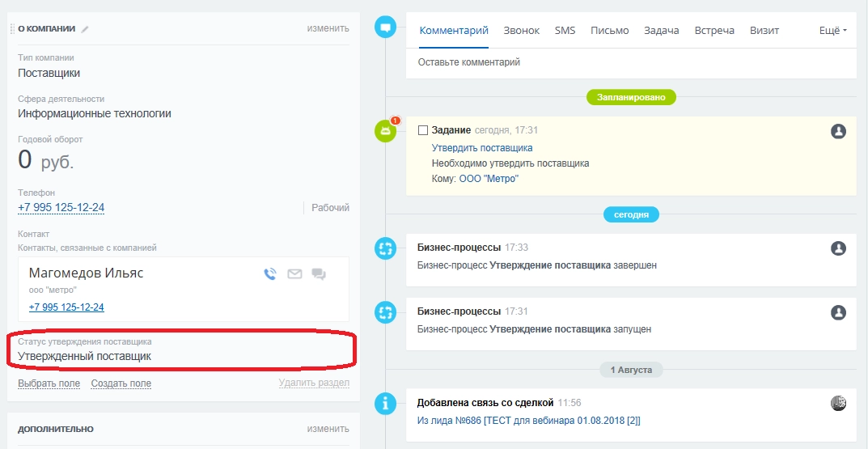
Task: Click pencil icon next to О КОМПАНИИ title
Action: (x=85, y=29)
